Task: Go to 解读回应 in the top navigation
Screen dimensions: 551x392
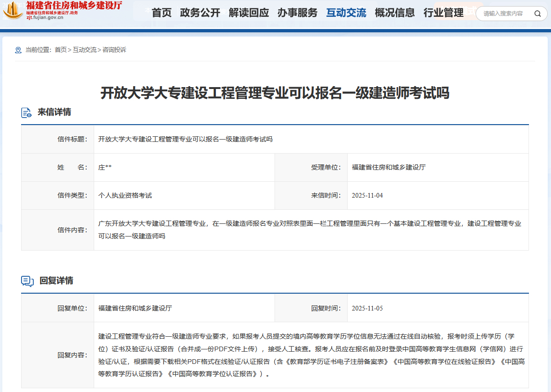Action: point(249,13)
